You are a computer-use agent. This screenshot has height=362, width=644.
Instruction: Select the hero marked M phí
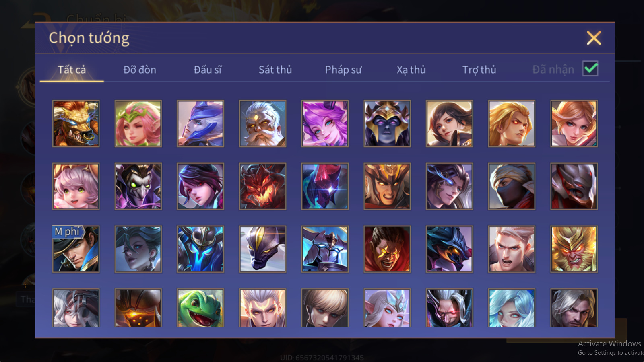point(76,249)
